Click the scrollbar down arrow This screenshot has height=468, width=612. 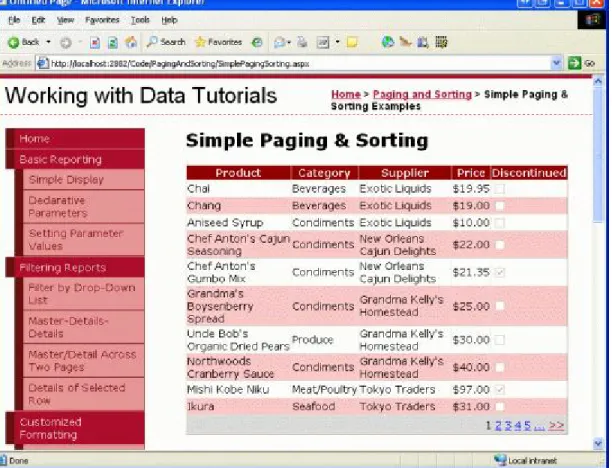pos(598,443)
